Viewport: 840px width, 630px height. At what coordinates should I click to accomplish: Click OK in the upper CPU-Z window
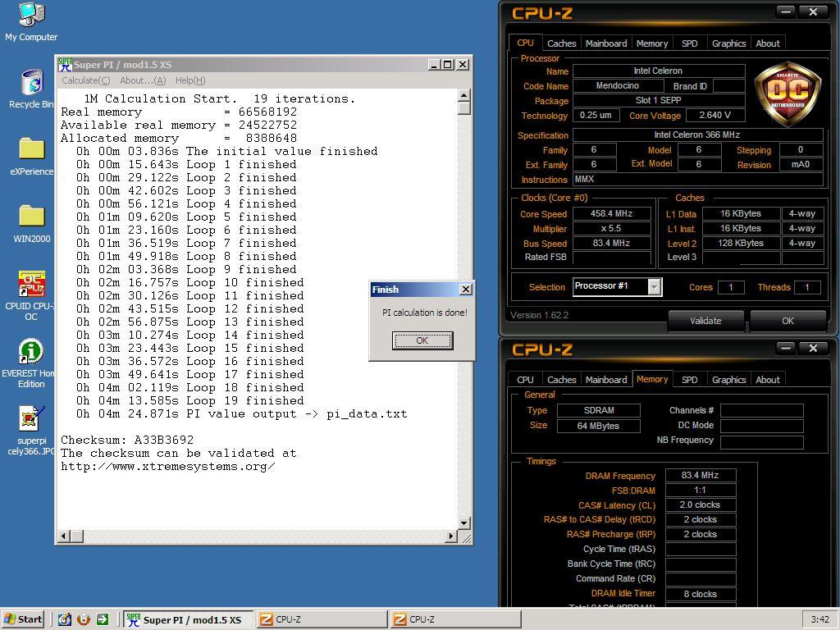coord(787,321)
